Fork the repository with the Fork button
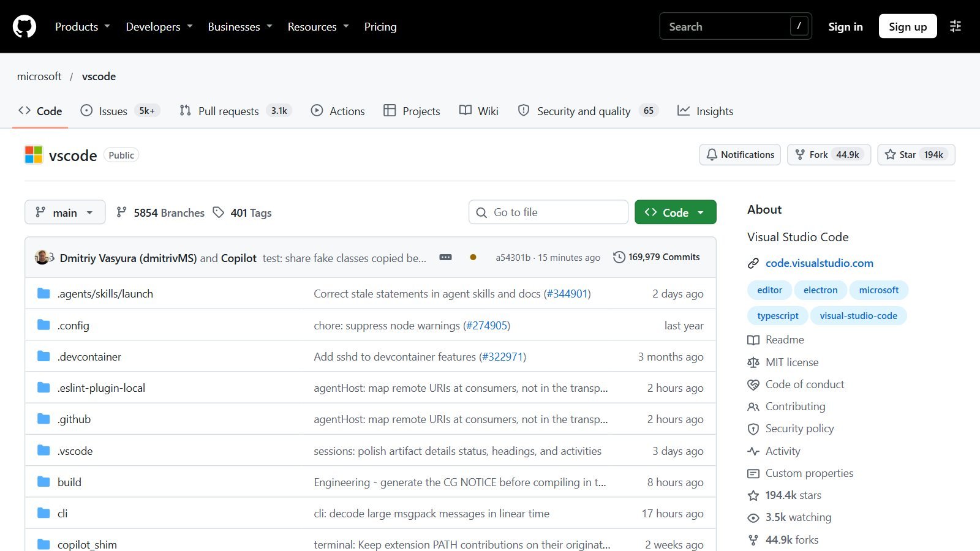The width and height of the screenshot is (980, 551). click(x=829, y=154)
